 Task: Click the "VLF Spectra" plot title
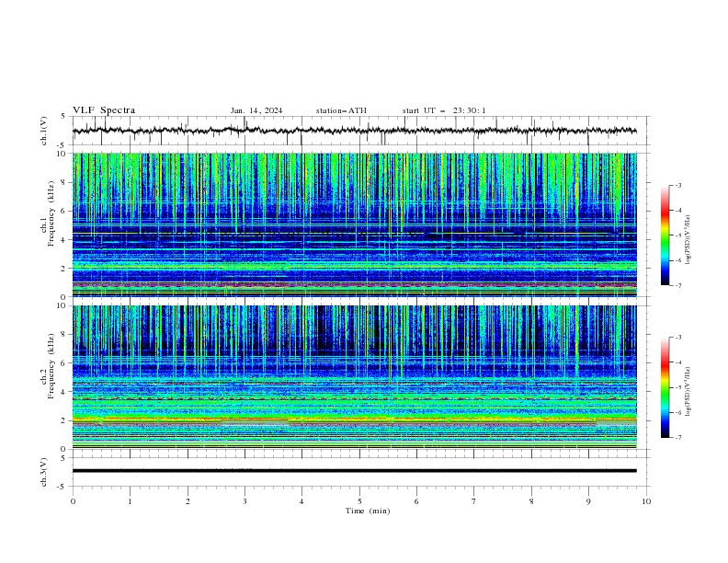pos(104,110)
